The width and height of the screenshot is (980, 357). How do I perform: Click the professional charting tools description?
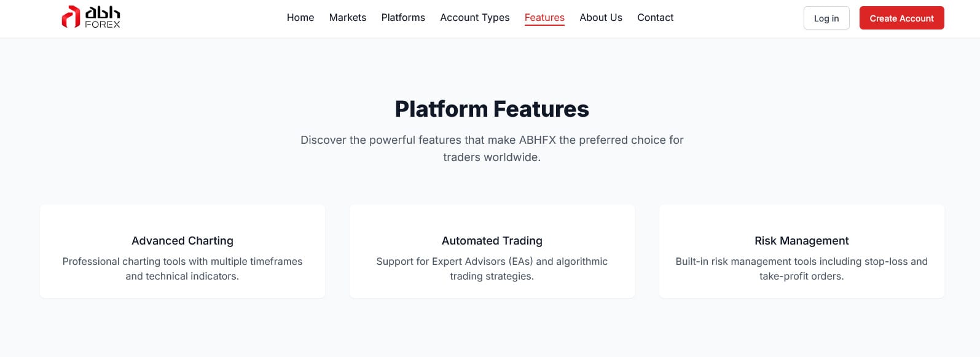[182, 269]
